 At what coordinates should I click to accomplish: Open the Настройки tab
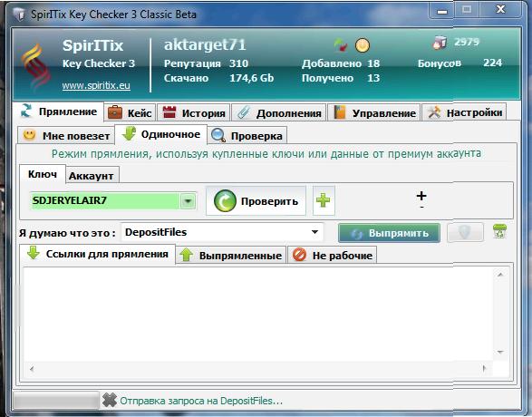pyautogui.click(x=464, y=112)
